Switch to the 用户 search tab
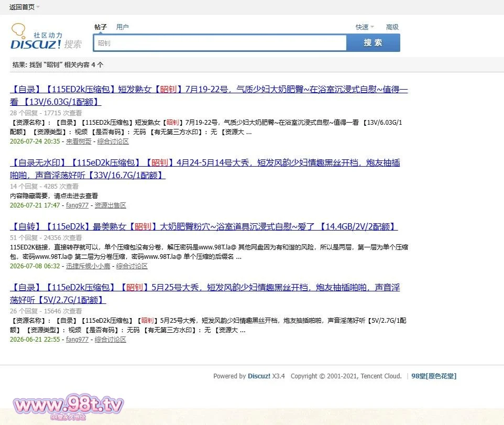504x425 pixels. 122,27
